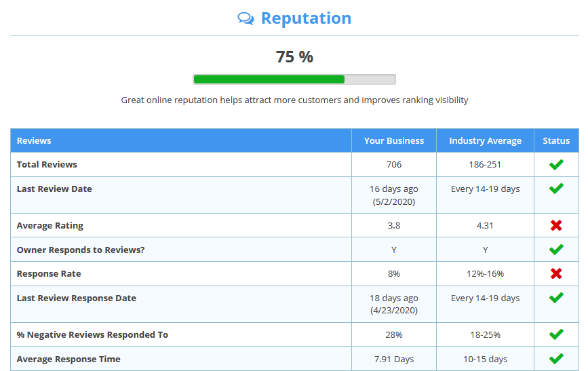Click the check for % Negative Reviews Responded To

click(556, 334)
